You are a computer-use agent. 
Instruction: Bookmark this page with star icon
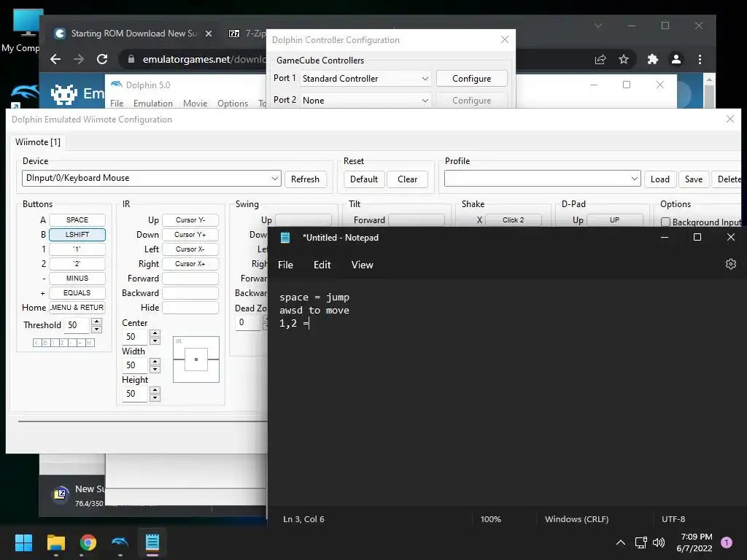click(623, 59)
